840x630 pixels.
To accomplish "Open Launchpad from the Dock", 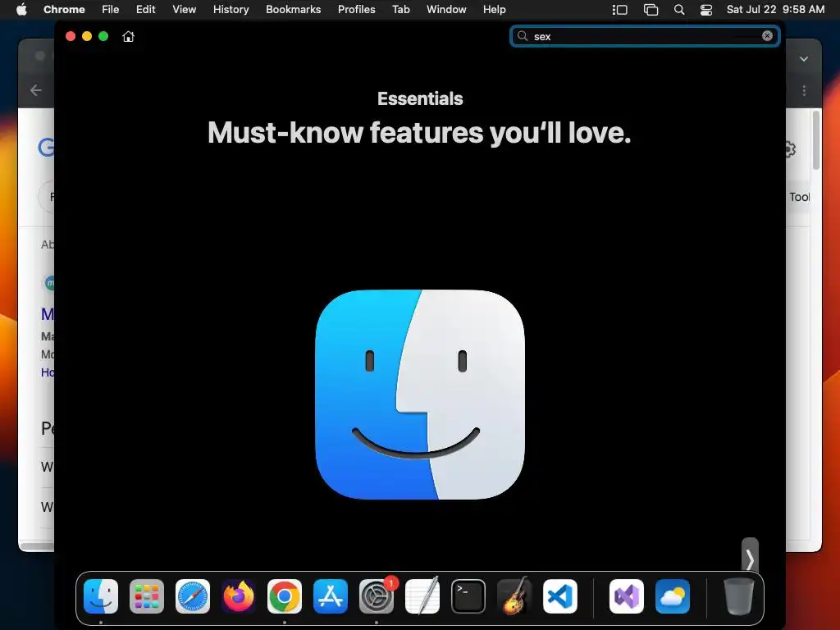I will [147, 596].
